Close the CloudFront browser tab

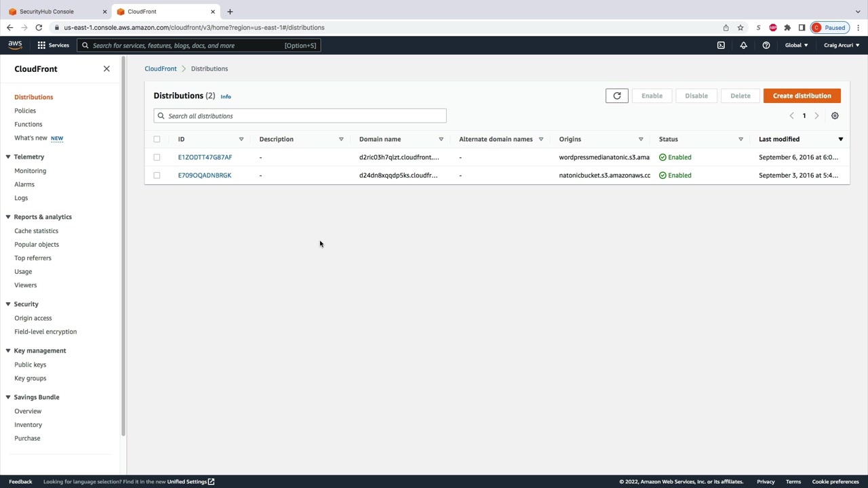[x=213, y=12]
